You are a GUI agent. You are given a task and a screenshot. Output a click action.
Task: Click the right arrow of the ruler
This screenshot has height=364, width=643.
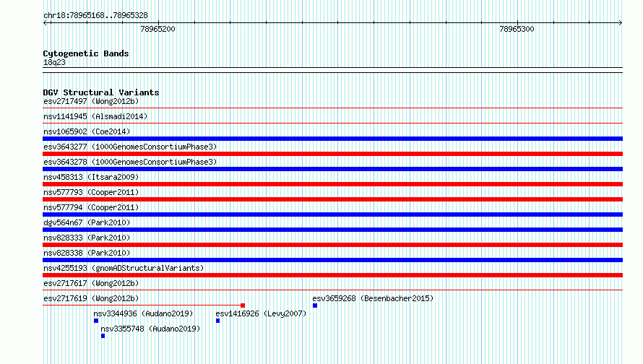point(620,23)
